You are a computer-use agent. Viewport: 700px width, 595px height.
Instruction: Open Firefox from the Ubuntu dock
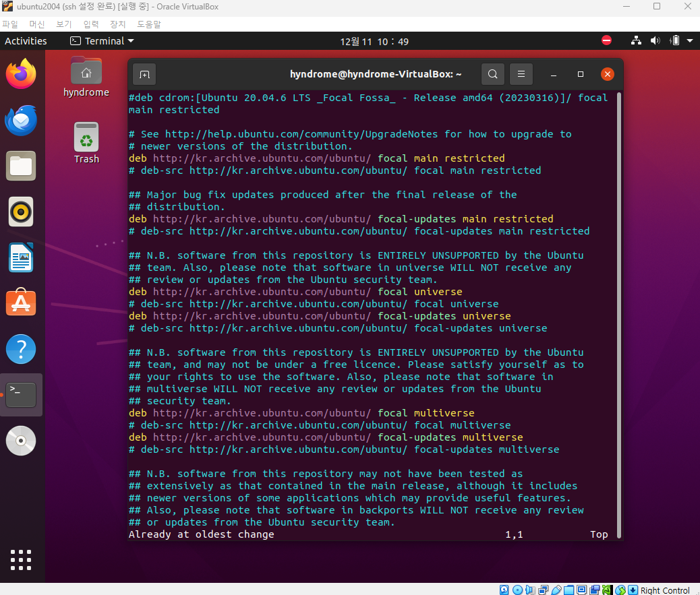click(x=21, y=74)
